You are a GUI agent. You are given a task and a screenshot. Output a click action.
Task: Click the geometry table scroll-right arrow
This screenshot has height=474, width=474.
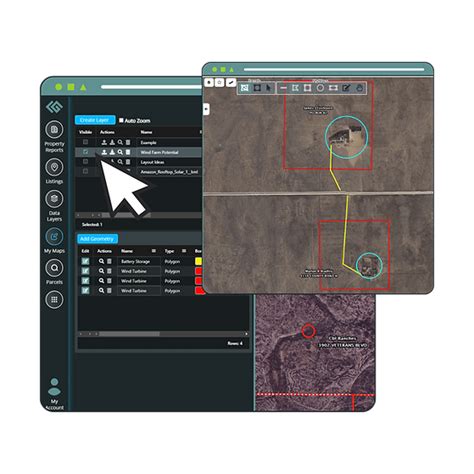(x=246, y=334)
